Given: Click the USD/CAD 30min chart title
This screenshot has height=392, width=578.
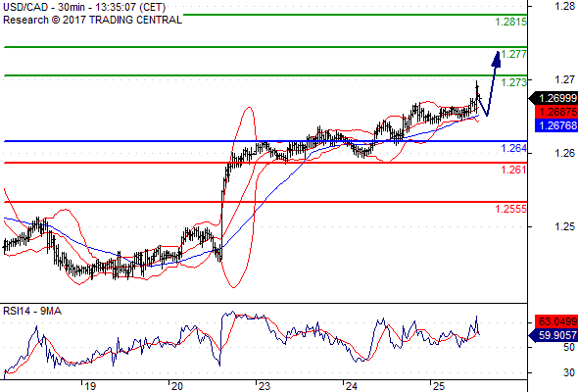Looking at the screenshot, I should [x=84, y=8].
